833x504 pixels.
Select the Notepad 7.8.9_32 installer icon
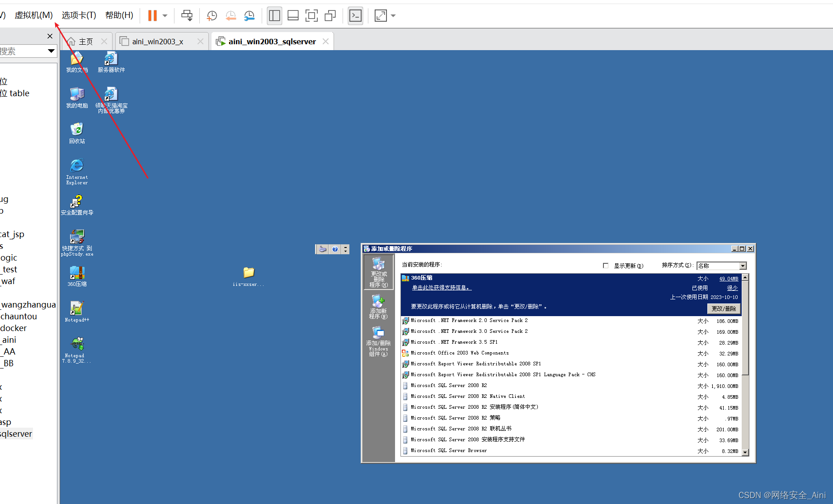pos(77,350)
